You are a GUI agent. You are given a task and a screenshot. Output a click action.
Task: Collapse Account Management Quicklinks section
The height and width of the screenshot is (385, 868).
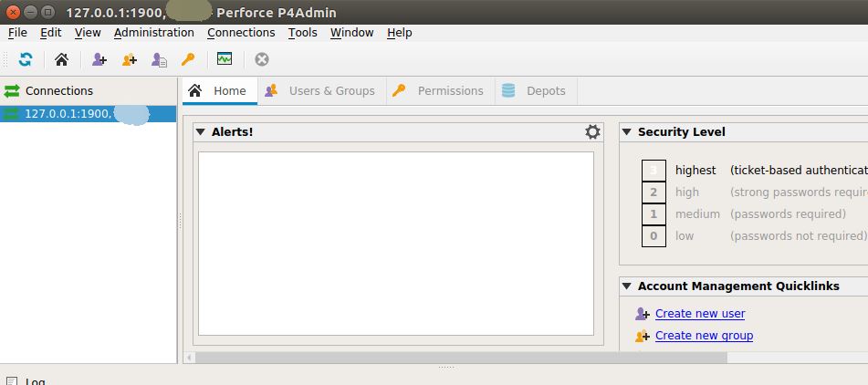click(627, 286)
